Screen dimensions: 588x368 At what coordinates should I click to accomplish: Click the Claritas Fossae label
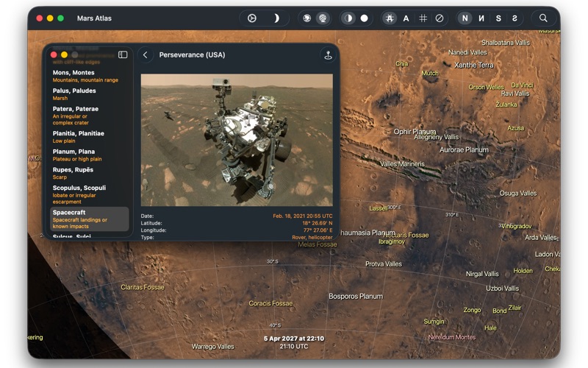pyautogui.click(x=143, y=287)
